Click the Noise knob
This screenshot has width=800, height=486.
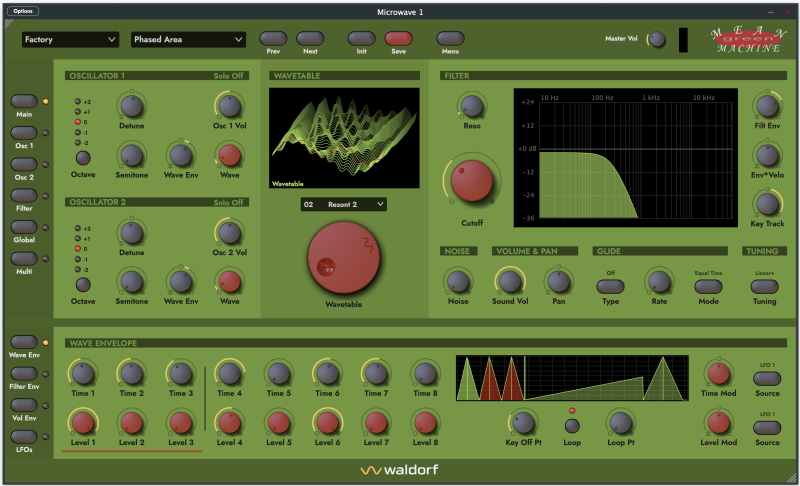click(458, 282)
